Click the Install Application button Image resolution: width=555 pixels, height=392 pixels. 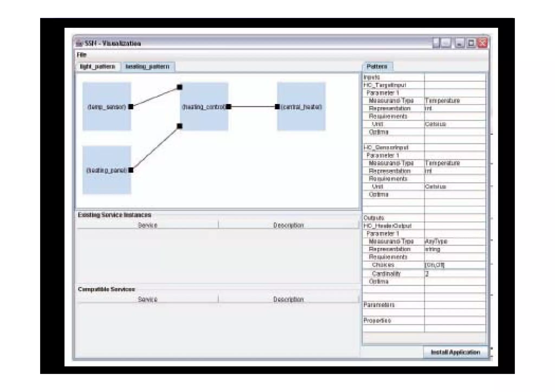tap(455, 352)
